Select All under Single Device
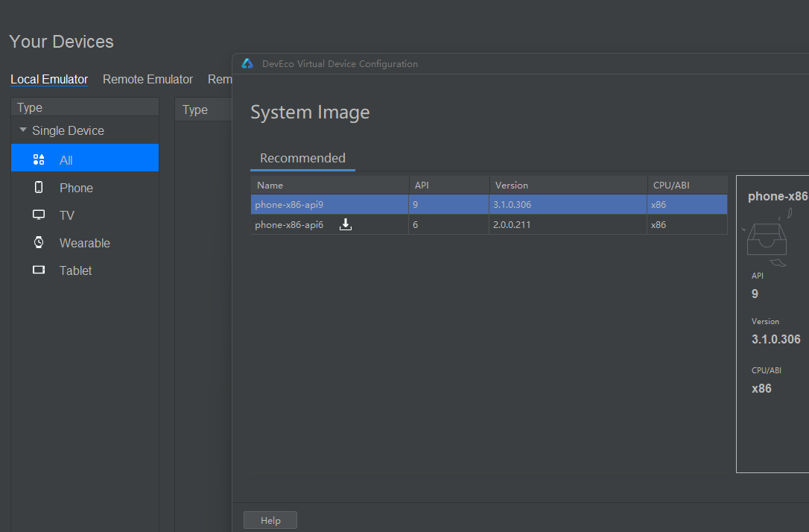Image resolution: width=809 pixels, height=532 pixels. pyautogui.click(x=85, y=158)
